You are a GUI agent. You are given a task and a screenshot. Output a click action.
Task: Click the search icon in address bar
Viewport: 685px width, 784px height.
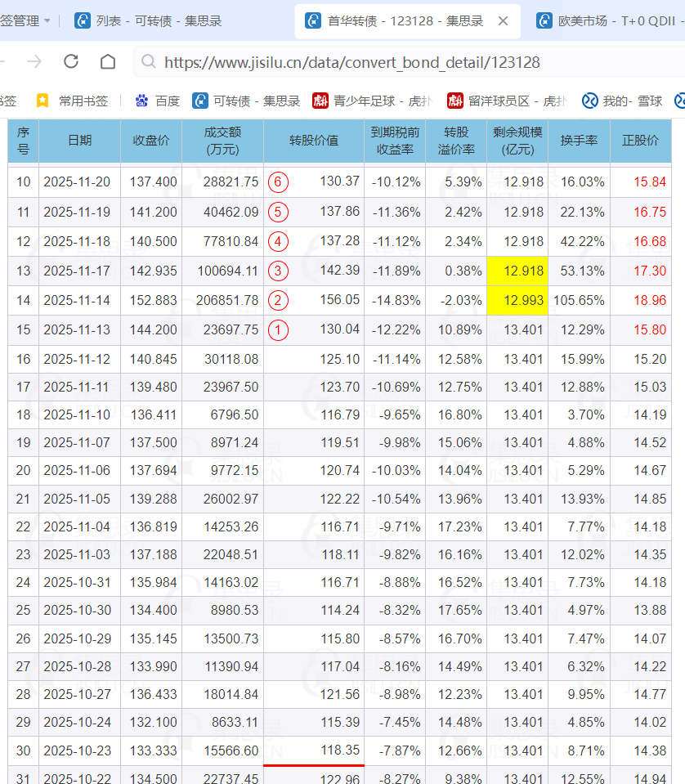pos(148,62)
